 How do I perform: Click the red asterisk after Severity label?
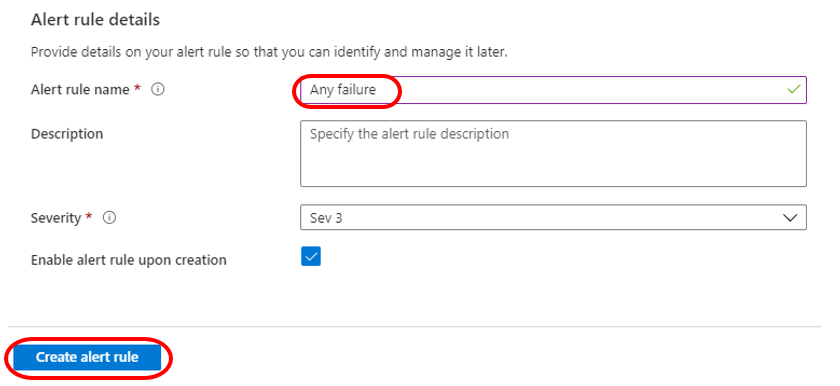pyautogui.click(x=89, y=217)
